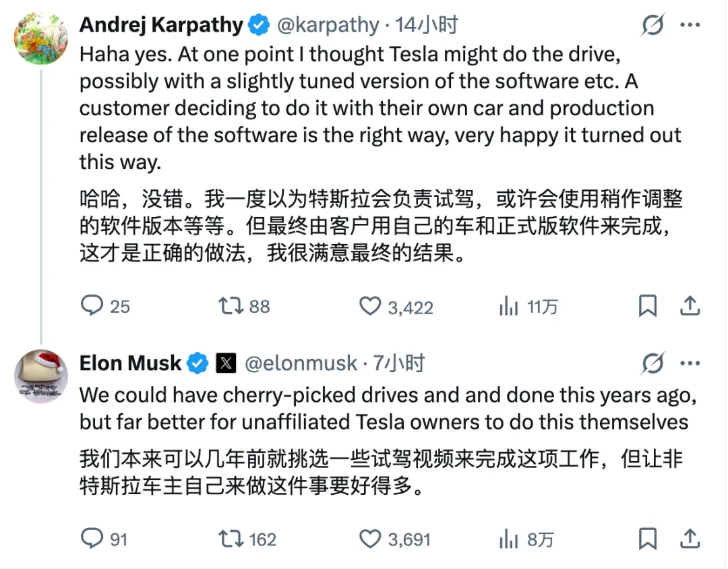The height and width of the screenshot is (569, 728).
Task: Open Andrej Karpathy's profile picture
Action: click(x=41, y=38)
